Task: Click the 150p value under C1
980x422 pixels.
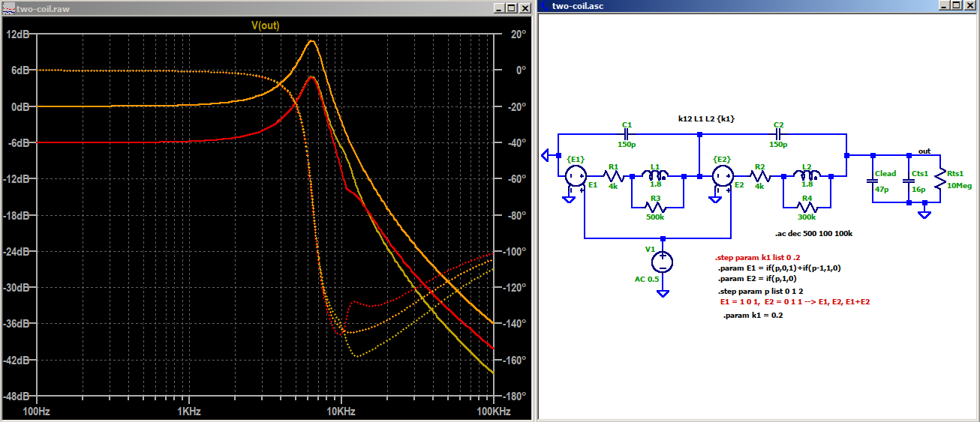Action: click(627, 145)
